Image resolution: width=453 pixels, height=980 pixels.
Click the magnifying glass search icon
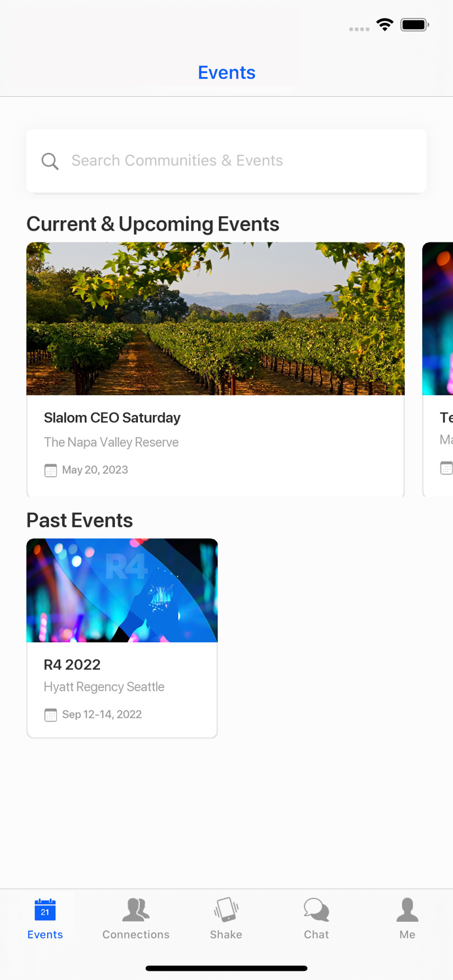coord(50,161)
